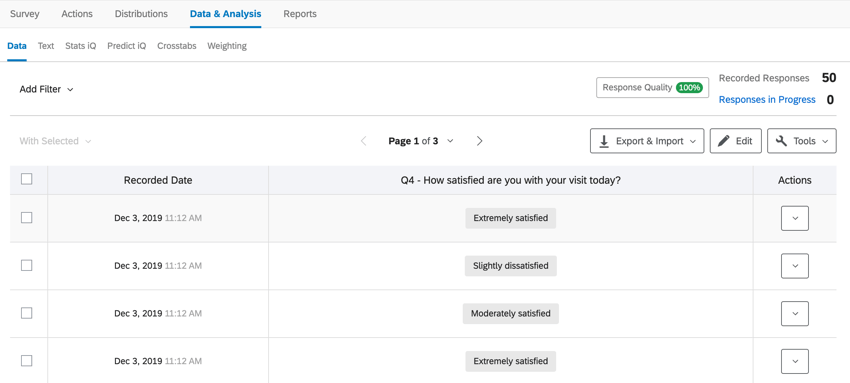Click the Responses in Progress link
This screenshot has height=383, width=850.
pos(767,100)
